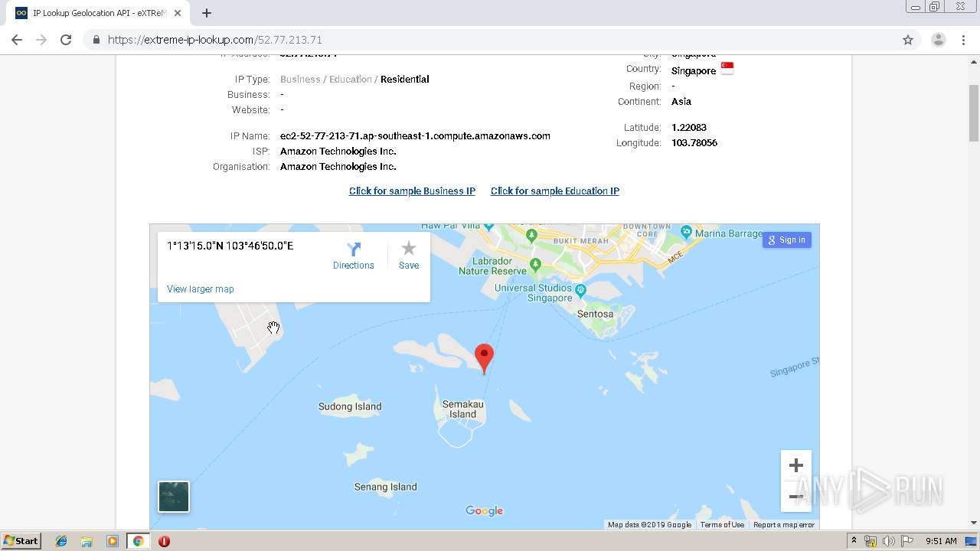Open red security app in taskbar
The height and width of the screenshot is (551, 980).
point(164,541)
